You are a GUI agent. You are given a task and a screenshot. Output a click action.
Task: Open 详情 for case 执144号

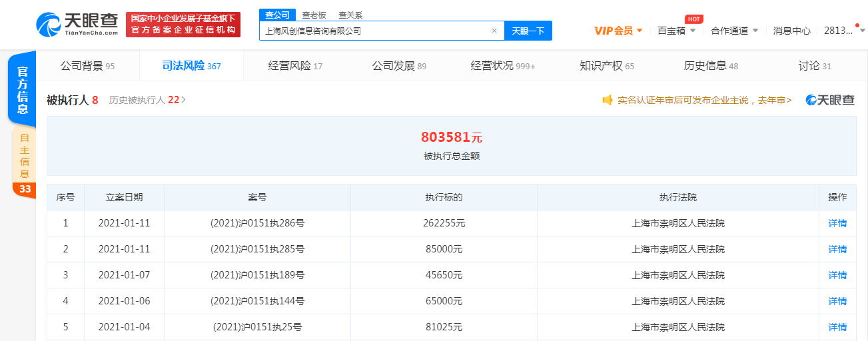(837, 301)
